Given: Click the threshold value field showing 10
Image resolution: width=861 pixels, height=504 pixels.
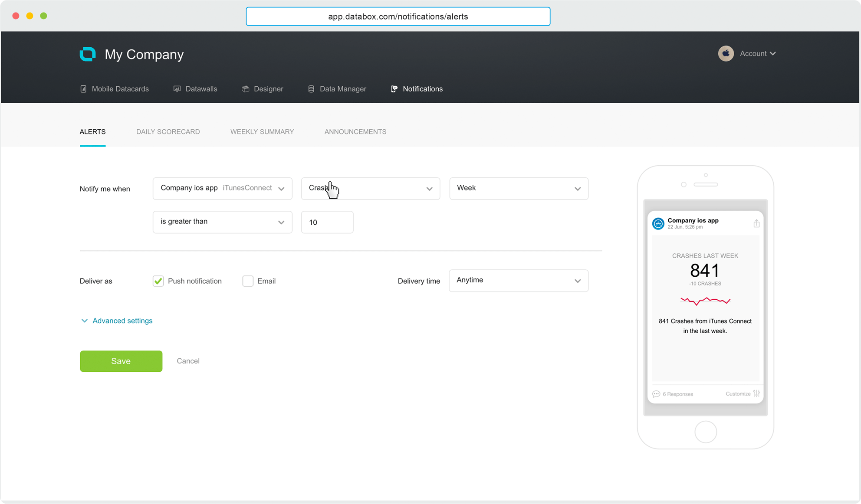Looking at the screenshot, I should click(x=327, y=222).
